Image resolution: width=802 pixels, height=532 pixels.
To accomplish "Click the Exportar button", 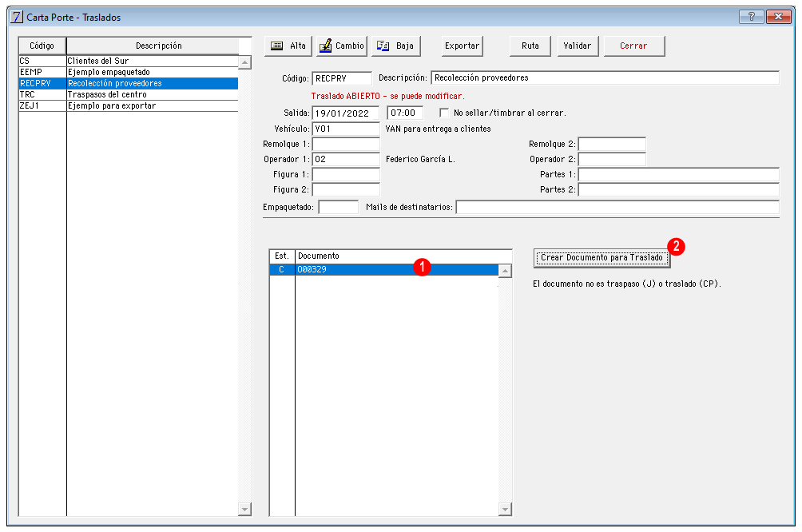I will [x=462, y=46].
